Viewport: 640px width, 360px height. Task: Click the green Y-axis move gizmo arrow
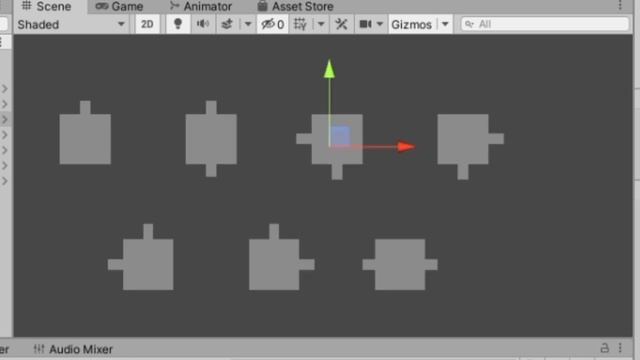tap(329, 69)
